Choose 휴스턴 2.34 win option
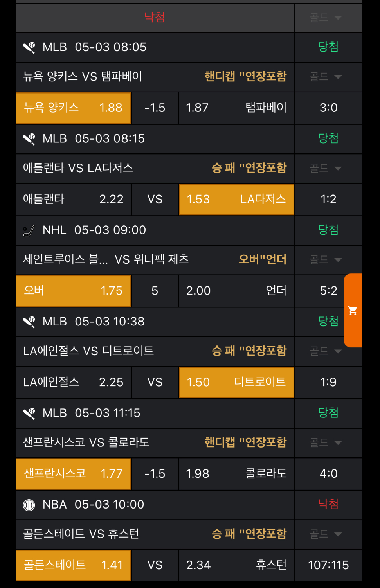The height and width of the screenshot is (588, 380). coord(236,565)
